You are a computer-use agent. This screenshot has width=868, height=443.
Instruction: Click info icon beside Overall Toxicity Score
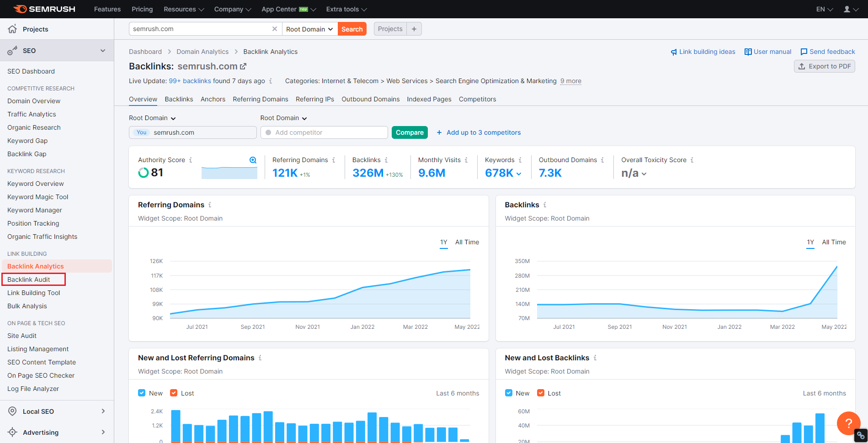tap(692, 160)
